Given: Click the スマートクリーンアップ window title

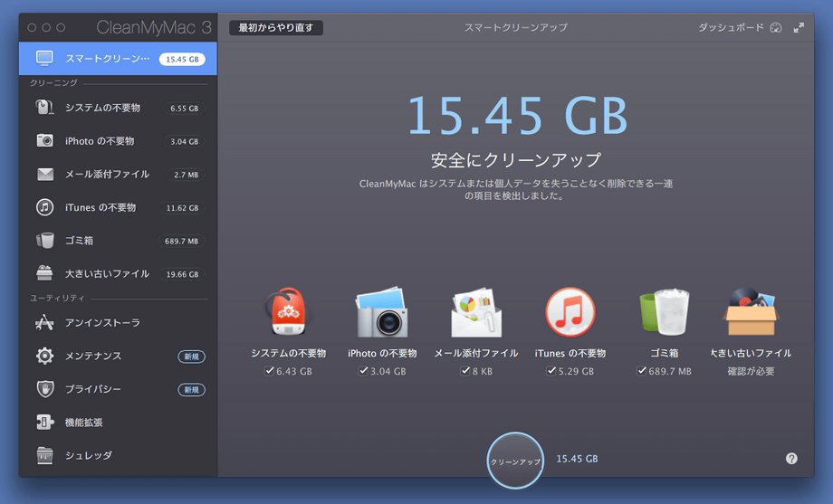Looking at the screenshot, I should click(516, 28).
